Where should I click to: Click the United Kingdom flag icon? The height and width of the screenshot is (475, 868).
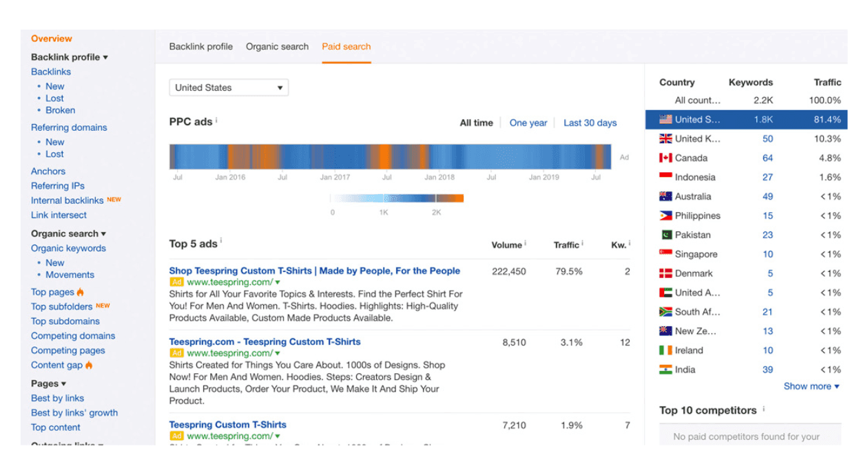[665, 138]
